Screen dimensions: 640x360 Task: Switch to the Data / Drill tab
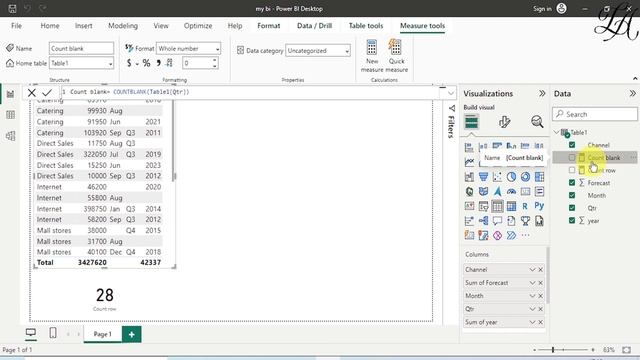coord(314,26)
